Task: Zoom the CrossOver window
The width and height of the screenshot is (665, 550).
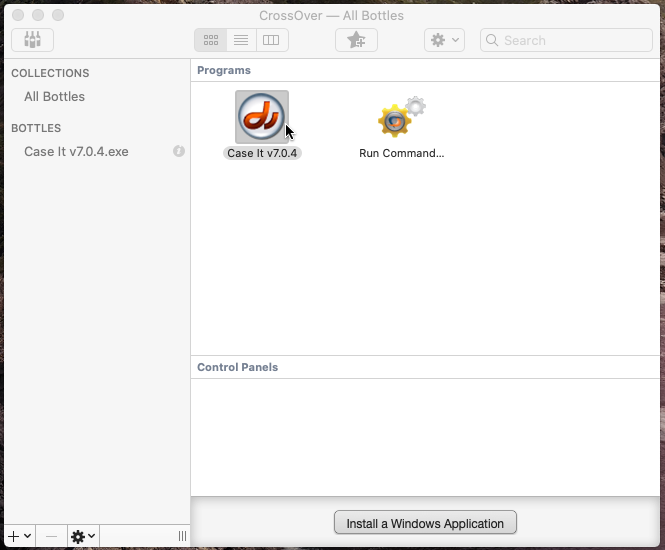Action: pyautogui.click(x=58, y=15)
